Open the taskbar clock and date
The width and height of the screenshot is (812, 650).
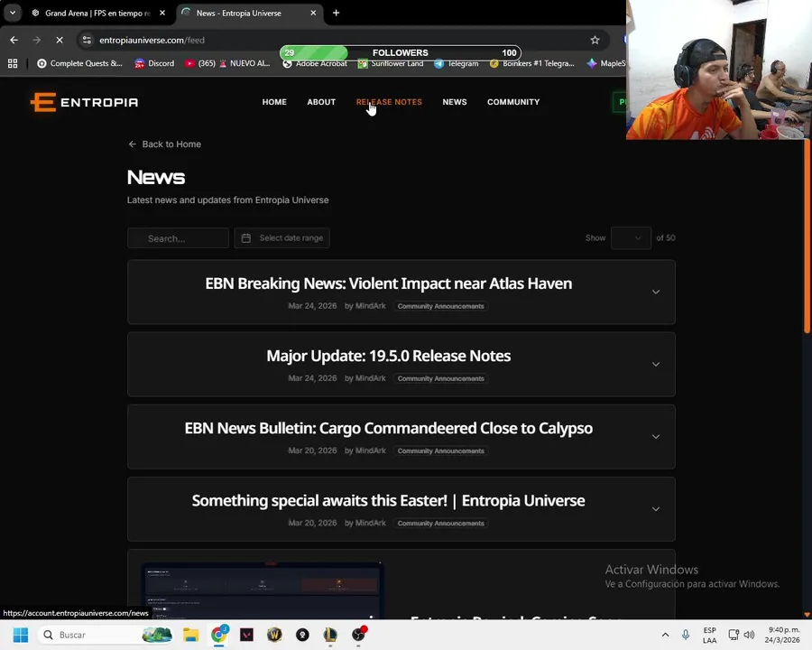(783, 635)
